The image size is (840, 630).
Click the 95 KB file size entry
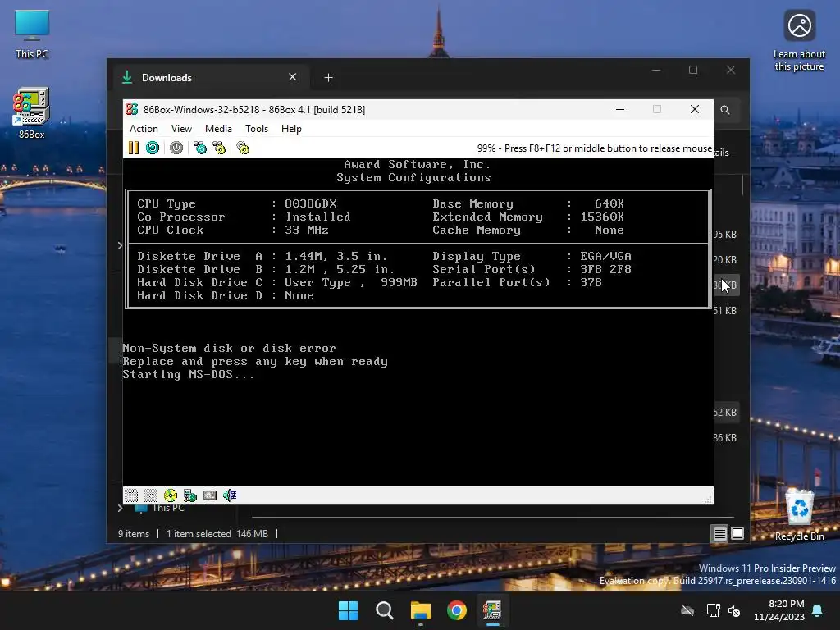725,234
